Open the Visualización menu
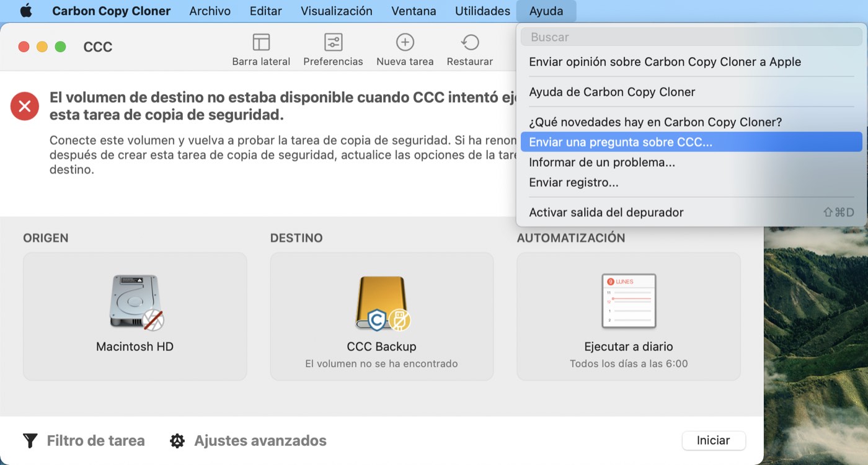Viewport: 868px width, 465px height. 337,11
